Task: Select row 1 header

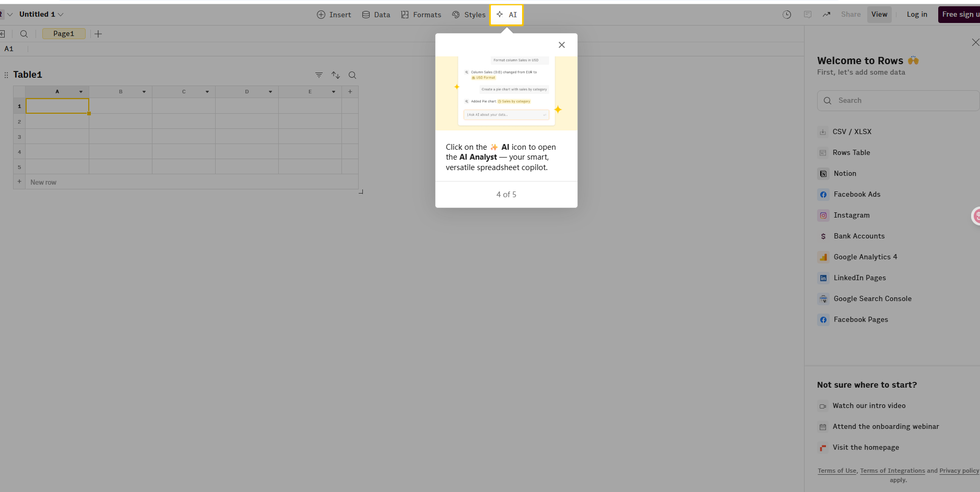Action: coord(19,106)
